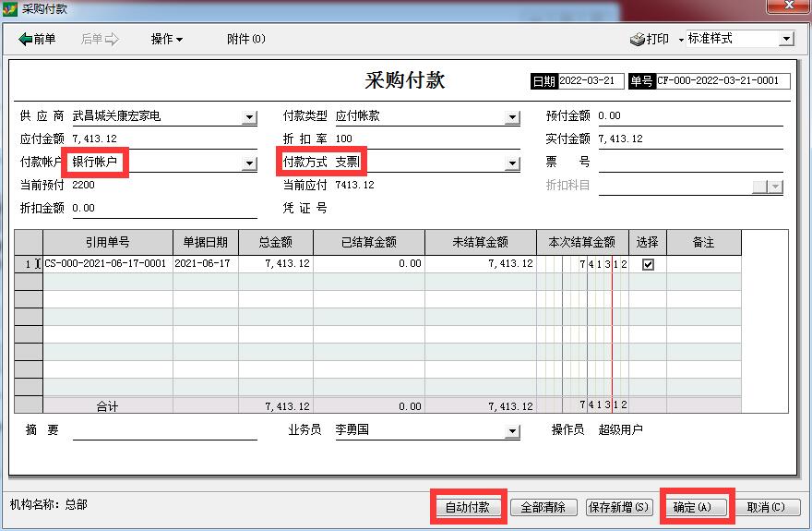Click the 引用单号 column header
Image resolution: width=812 pixels, height=531 pixels.
click(x=108, y=243)
